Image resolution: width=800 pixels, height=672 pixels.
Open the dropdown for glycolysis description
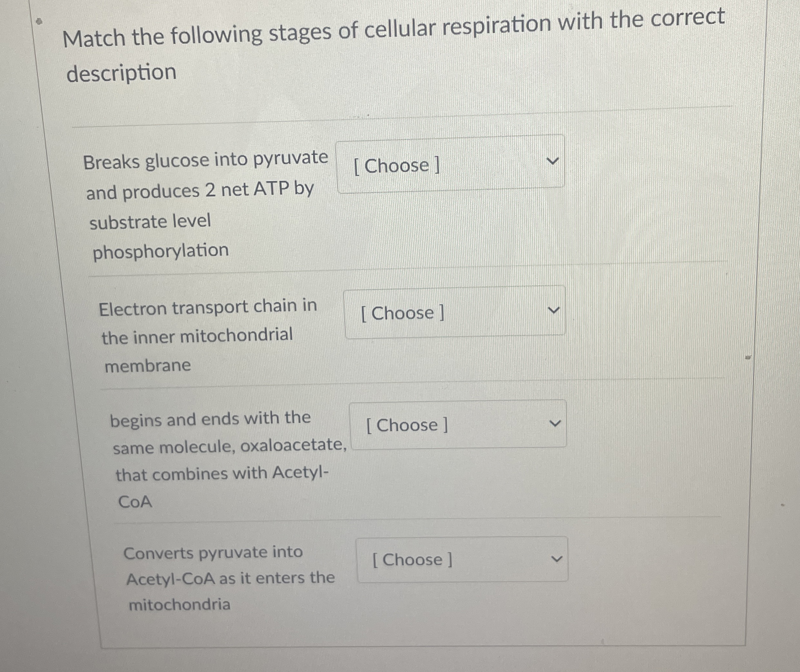point(449,166)
